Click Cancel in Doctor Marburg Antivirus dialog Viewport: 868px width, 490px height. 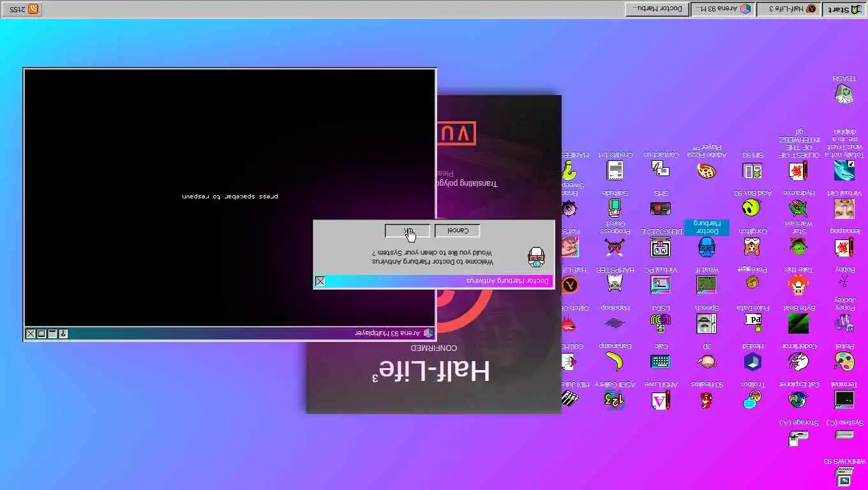[x=458, y=231]
